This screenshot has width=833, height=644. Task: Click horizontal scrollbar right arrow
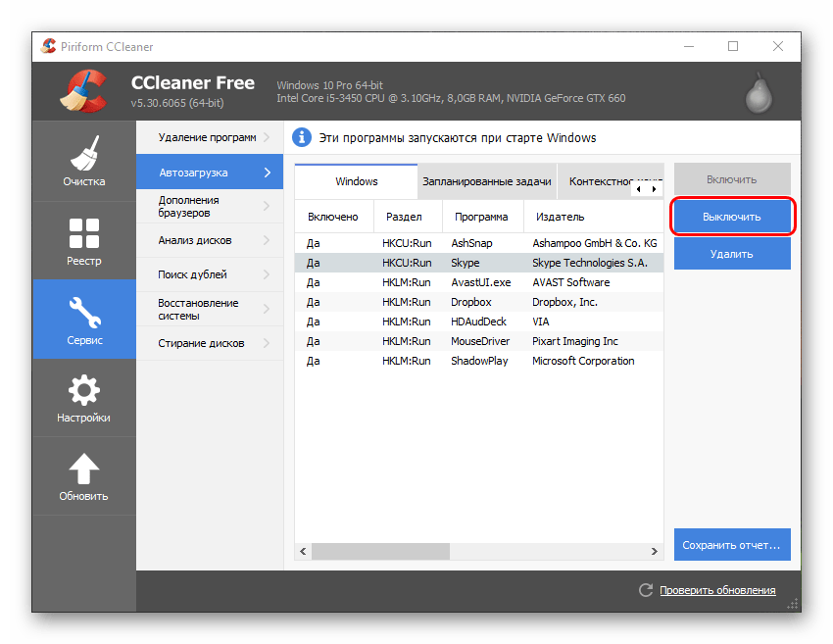[x=655, y=551]
